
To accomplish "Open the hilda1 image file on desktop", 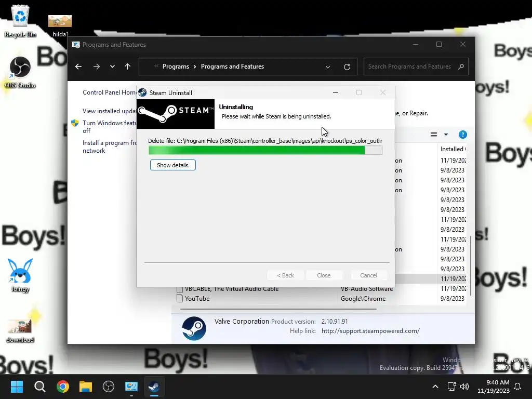I will pyautogui.click(x=60, y=26).
